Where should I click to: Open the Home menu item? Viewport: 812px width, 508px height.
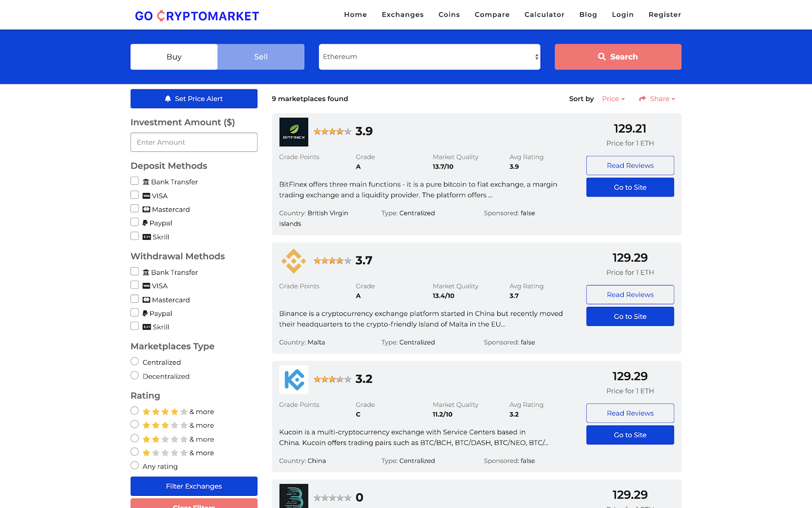pyautogui.click(x=355, y=15)
